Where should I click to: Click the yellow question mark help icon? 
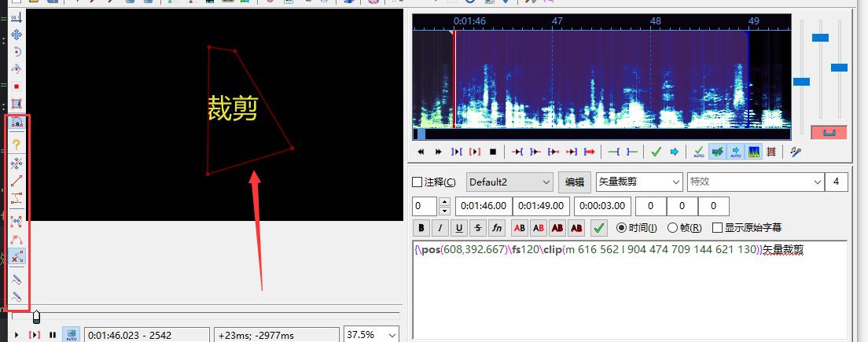tap(17, 145)
